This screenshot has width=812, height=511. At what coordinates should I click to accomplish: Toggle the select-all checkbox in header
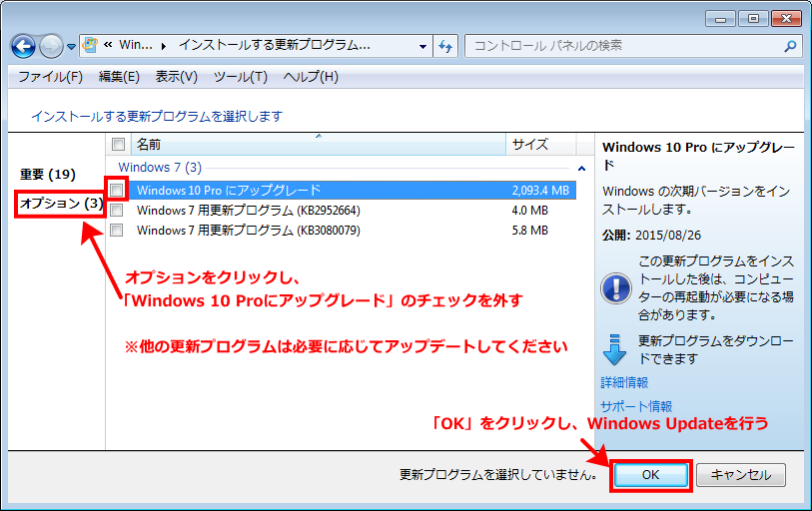tap(118, 144)
